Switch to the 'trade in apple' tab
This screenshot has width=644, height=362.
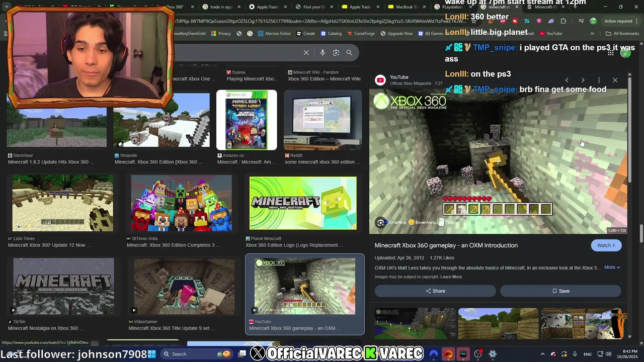[219, 7]
